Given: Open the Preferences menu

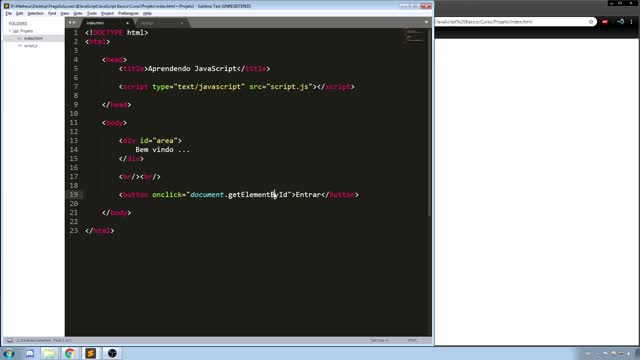Looking at the screenshot, I should (128, 13).
